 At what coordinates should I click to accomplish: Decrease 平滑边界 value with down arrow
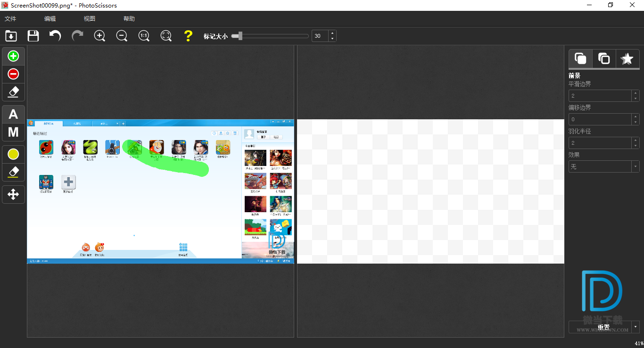tap(636, 99)
